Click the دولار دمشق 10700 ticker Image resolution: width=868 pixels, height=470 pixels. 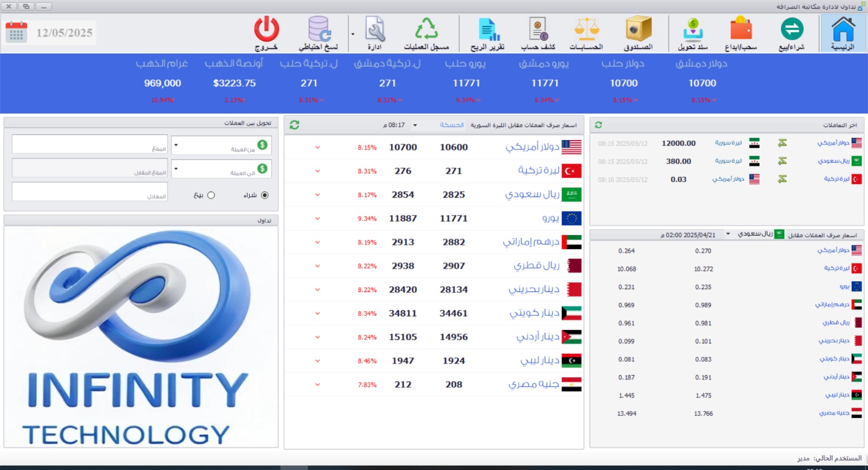coord(702,80)
